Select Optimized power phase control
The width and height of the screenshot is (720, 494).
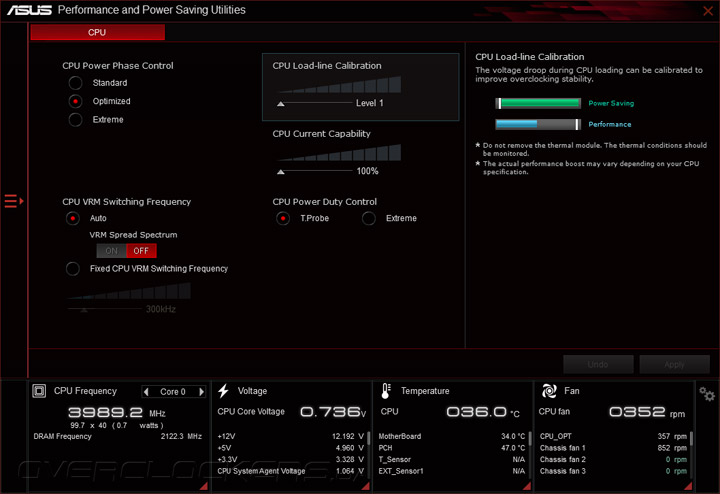coord(75,101)
